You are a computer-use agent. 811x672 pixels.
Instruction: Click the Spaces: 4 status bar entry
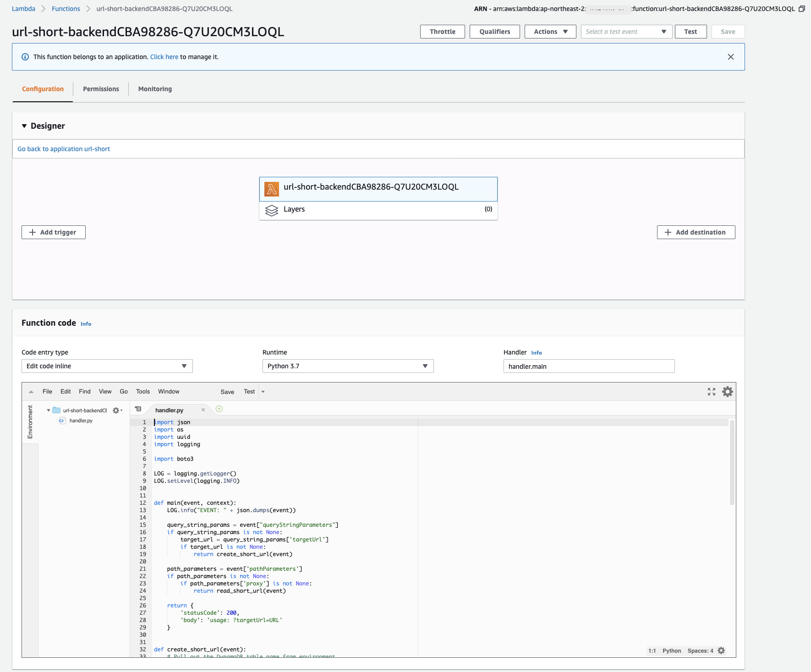(x=700, y=651)
